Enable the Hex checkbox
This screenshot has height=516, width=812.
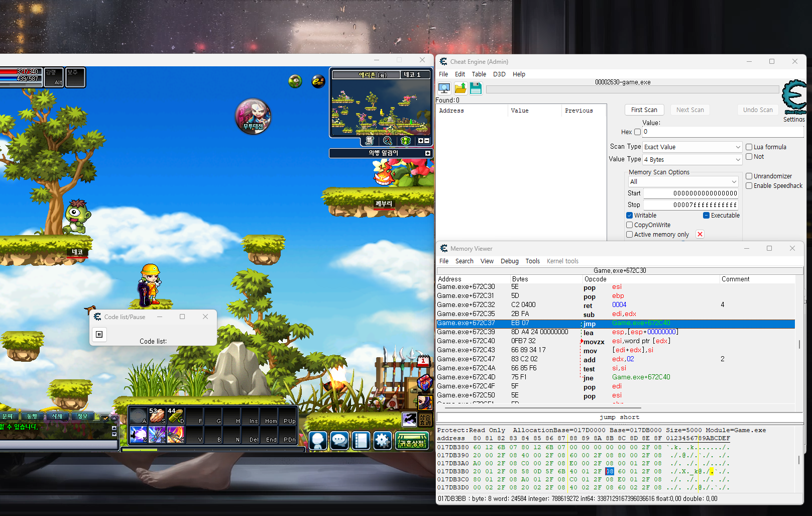pyautogui.click(x=637, y=132)
